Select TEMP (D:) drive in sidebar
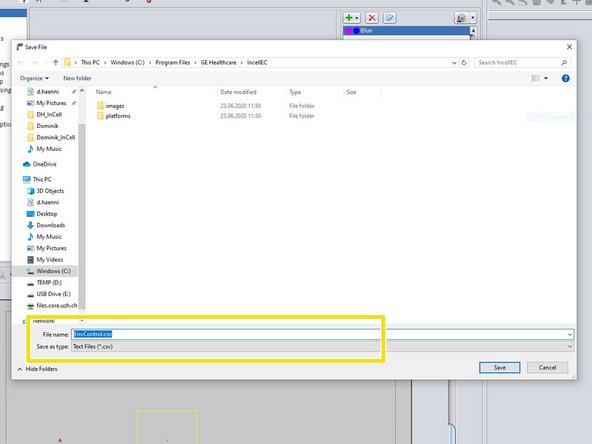The width and height of the screenshot is (592, 444). click(49, 283)
